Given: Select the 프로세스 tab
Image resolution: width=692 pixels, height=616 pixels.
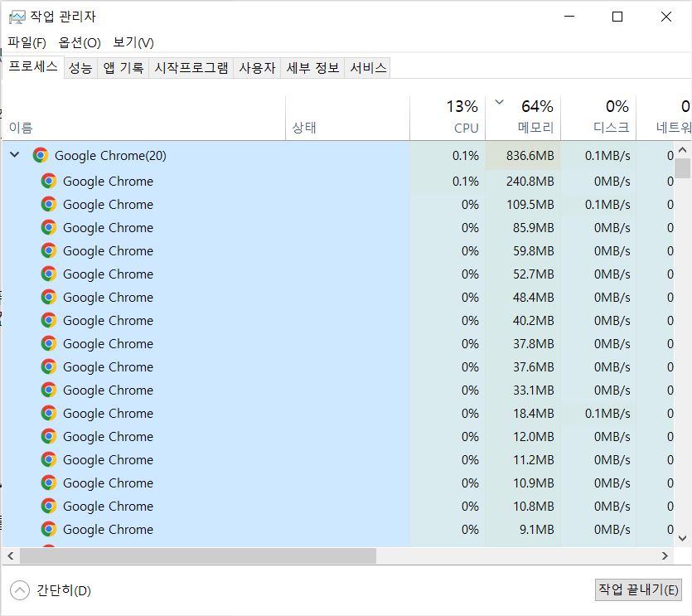Looking at the screenshot, I should tap(33, 66).
